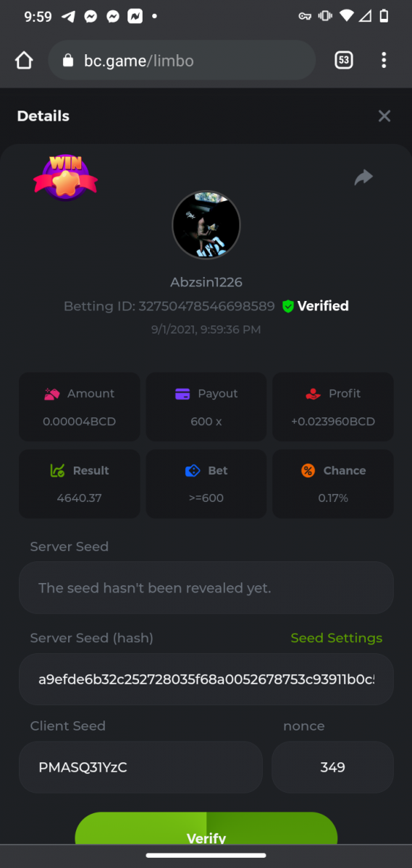This screenshot has height=868, width=412.
Task: Select the Amount icon
Action: [x=52, y=394]
